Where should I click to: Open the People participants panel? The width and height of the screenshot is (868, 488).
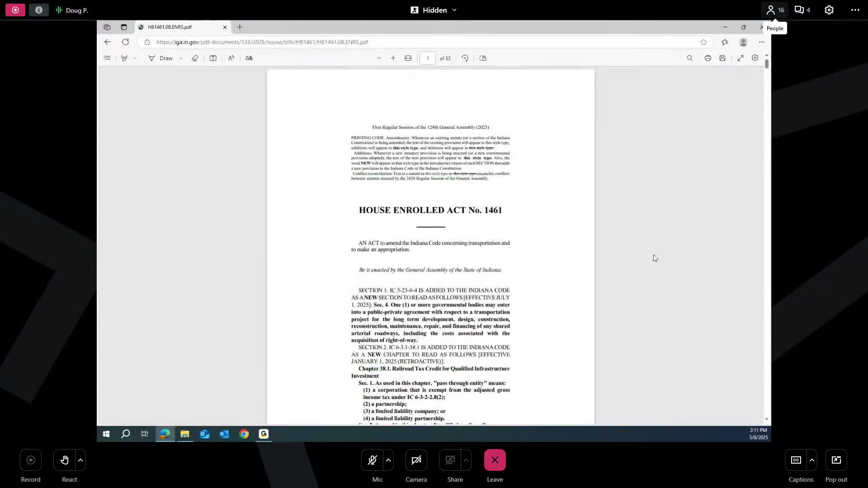point(775,10)
